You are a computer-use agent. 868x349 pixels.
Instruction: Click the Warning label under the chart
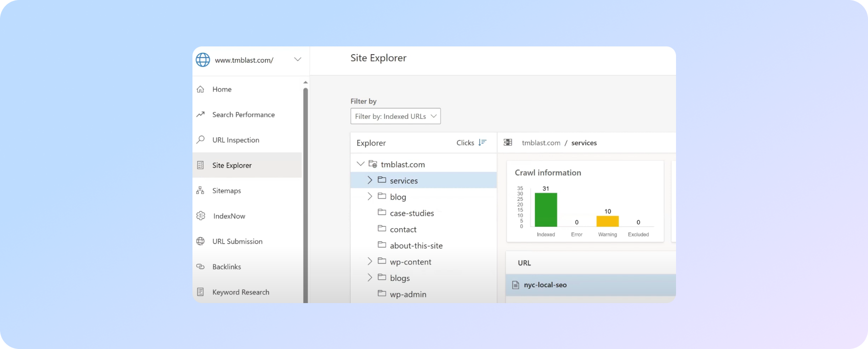point(607,234)
